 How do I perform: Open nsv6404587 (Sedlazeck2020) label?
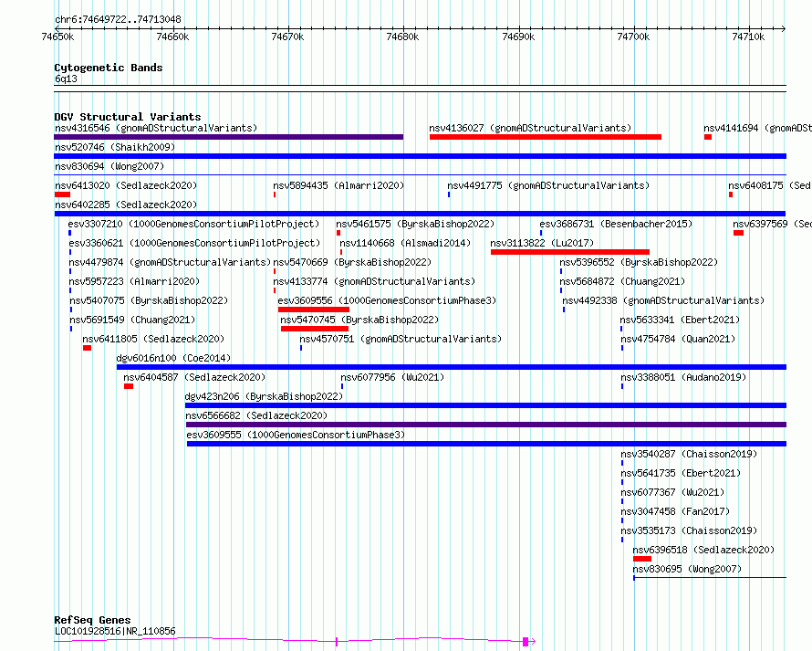pos(194,377)
